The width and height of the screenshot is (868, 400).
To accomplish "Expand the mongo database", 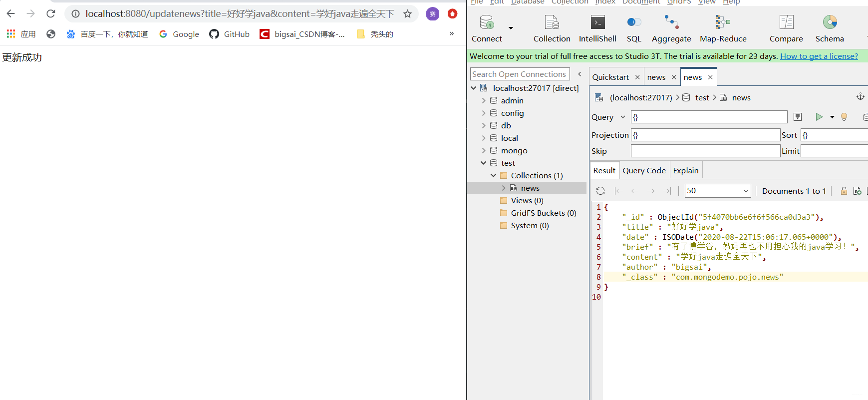I will pyautogui.click(x=483, y=150).
